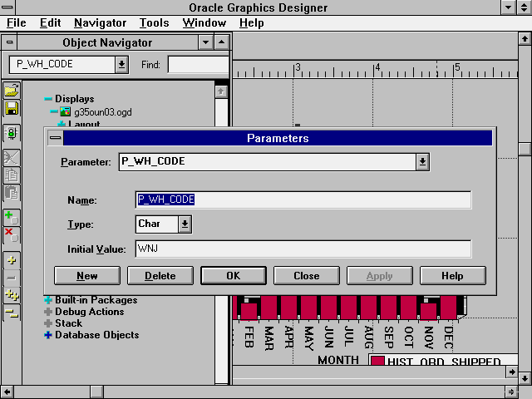This screenshot has width=532, height=399.
Task: Open the Type dropdown showing Char
Action: pyautogui.click(x=185, y=224)
